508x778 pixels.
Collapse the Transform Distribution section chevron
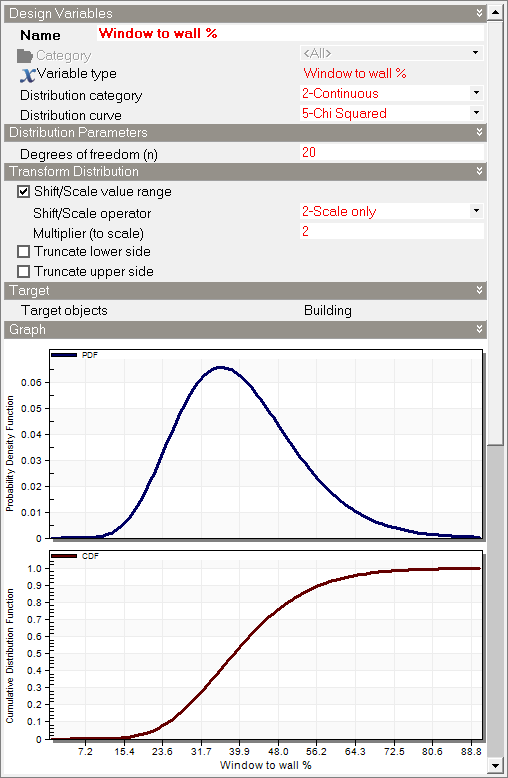(x=479, y=171)
